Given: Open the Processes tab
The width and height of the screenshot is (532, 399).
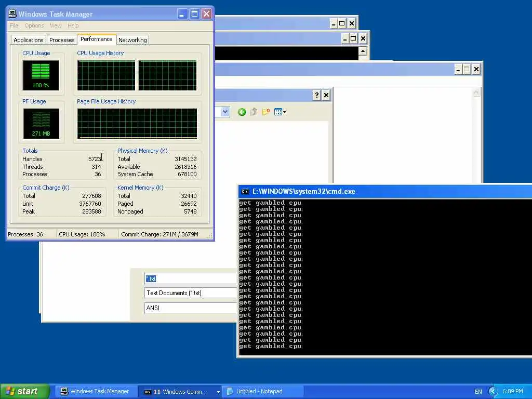Looking at the screenshot, I should [x=62, y=40].
